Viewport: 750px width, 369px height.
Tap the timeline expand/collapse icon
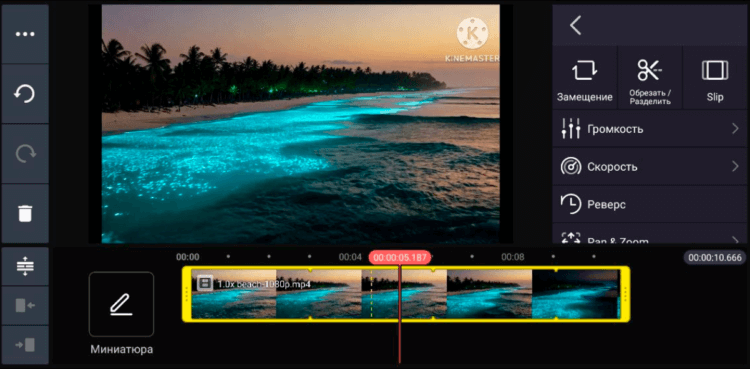pos(25,266)
